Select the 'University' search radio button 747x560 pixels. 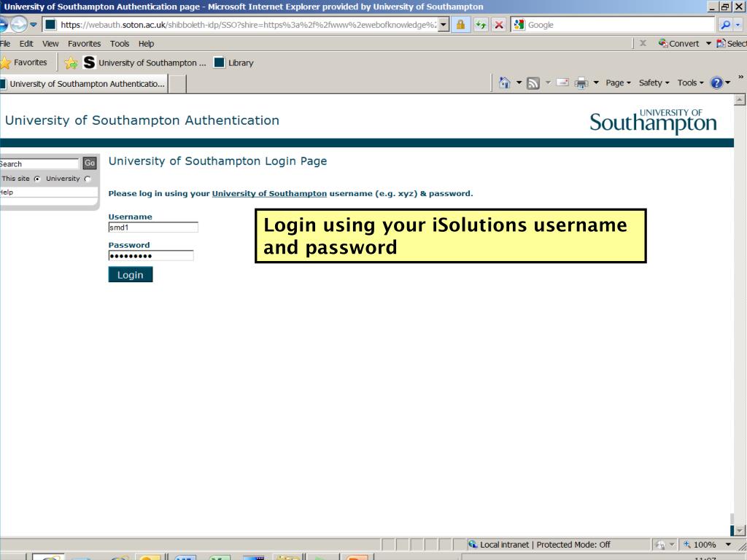(x=88, y=179)
